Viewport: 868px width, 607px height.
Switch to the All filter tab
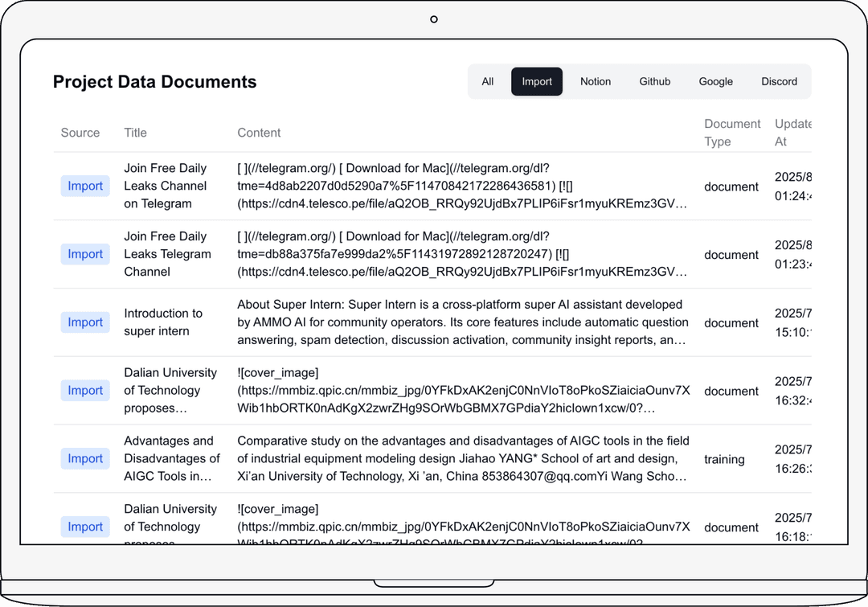coord(488,81)
